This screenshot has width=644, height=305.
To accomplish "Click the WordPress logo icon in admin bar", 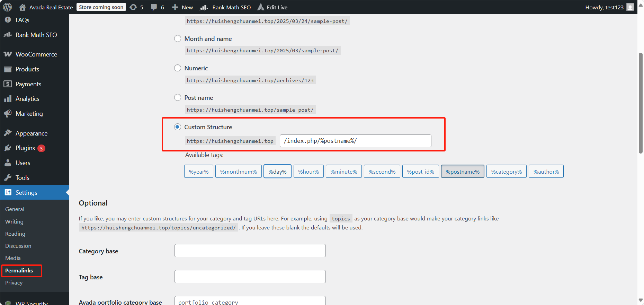I will 8,7.
